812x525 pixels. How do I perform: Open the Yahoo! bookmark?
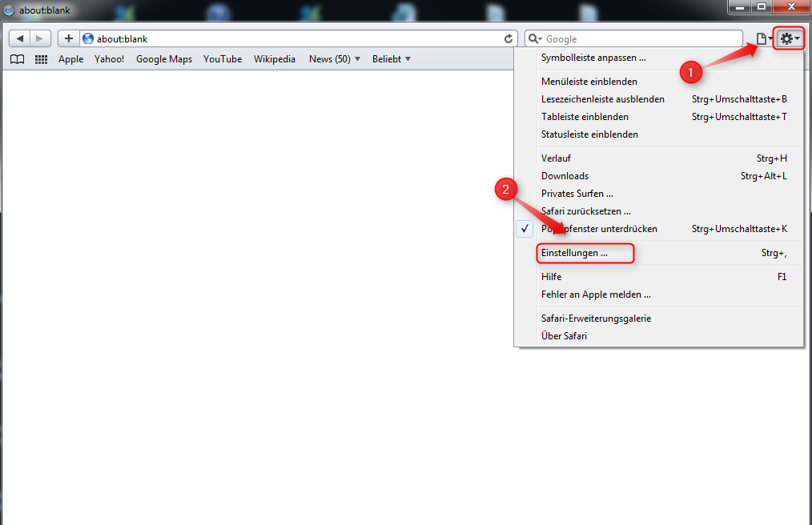tap(109, 59)
